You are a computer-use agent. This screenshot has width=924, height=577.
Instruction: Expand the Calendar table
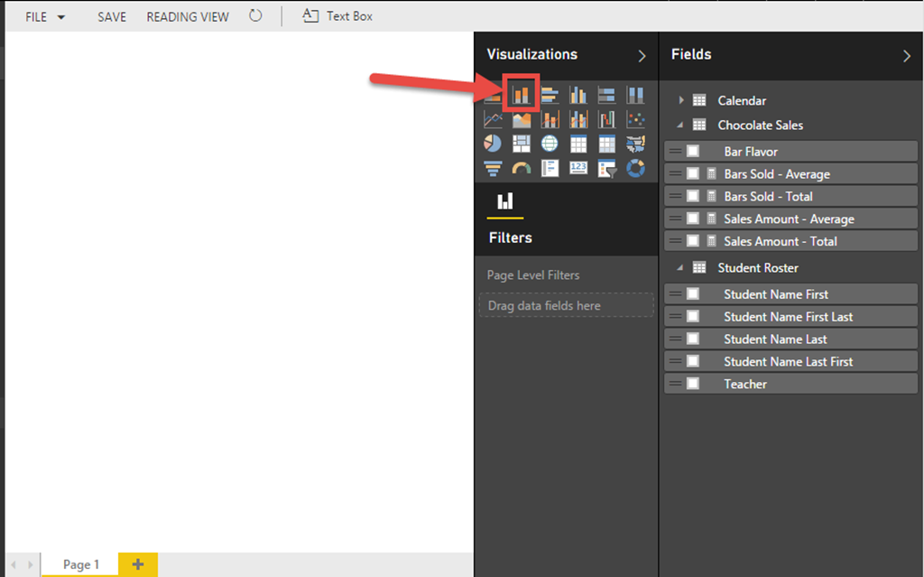click(681, 100)
